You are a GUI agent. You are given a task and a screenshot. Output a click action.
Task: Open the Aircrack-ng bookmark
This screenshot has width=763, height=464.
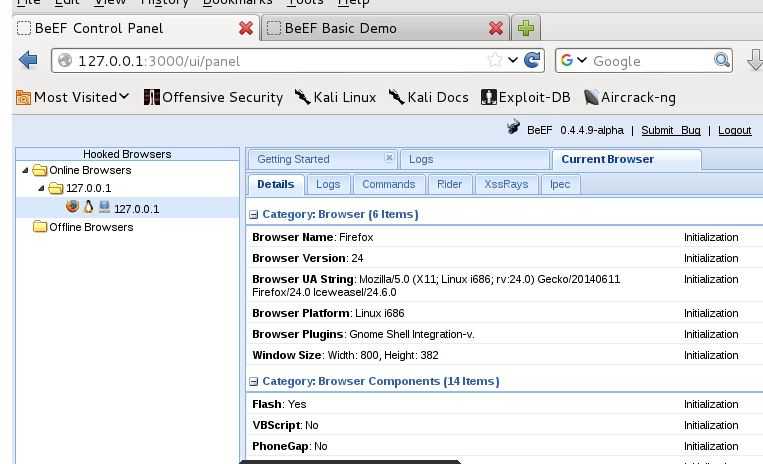pyautogui.click(x=630, y=97)
